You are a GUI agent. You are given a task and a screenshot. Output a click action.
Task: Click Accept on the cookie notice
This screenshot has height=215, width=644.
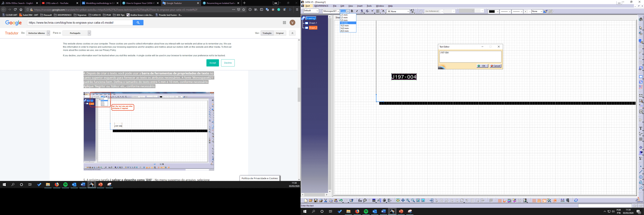[x=213, y=63]
